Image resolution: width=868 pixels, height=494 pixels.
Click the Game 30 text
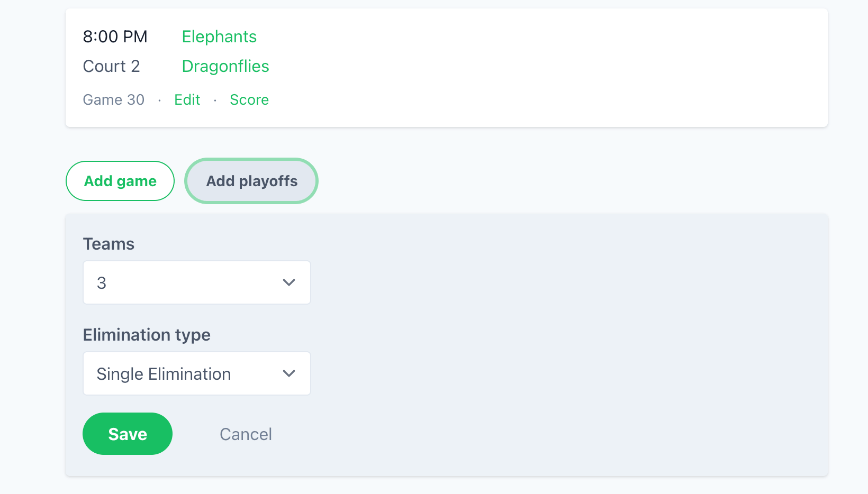tap(113, 99)
